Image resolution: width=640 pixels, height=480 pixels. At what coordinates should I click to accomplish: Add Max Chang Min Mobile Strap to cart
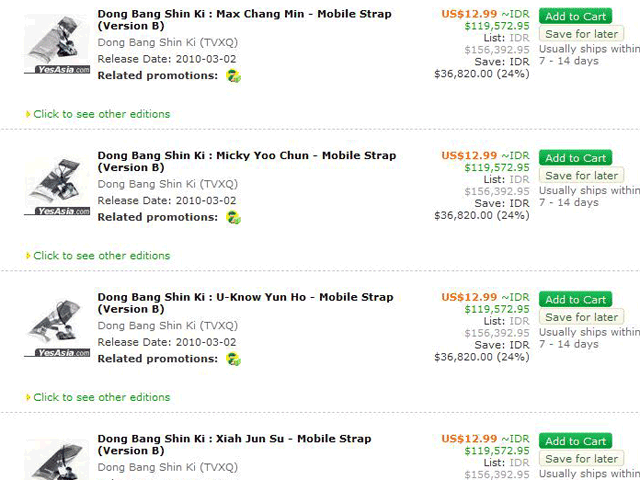point(576,16)
